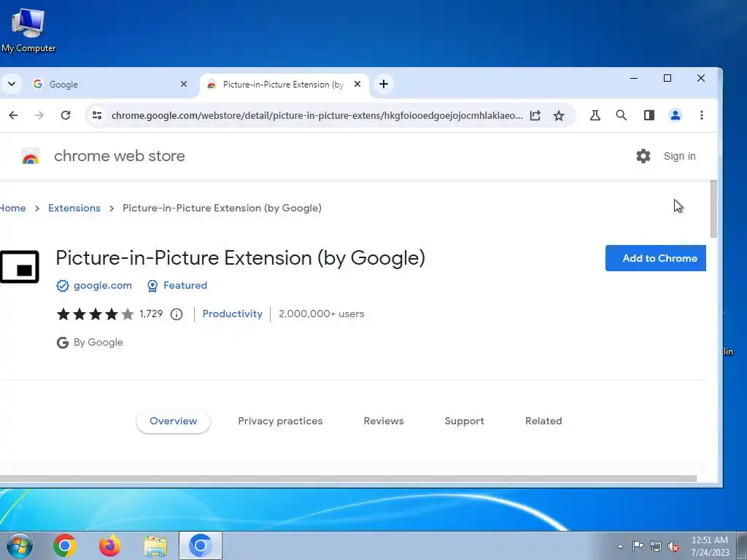Click the Show desktop strip

pos(742,545)
